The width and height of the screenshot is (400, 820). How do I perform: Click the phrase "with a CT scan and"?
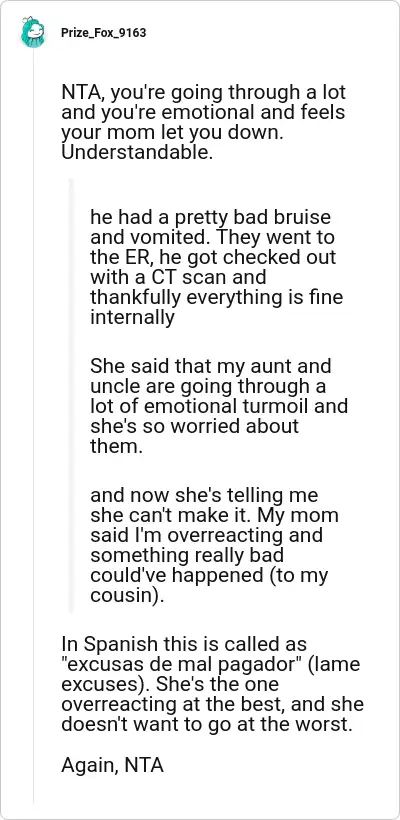click(x=178, y=277)
